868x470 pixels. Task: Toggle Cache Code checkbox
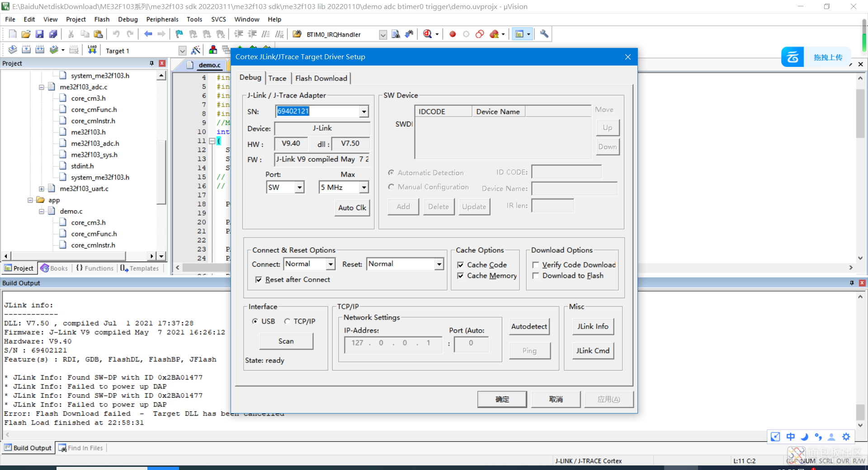point(460,265)
